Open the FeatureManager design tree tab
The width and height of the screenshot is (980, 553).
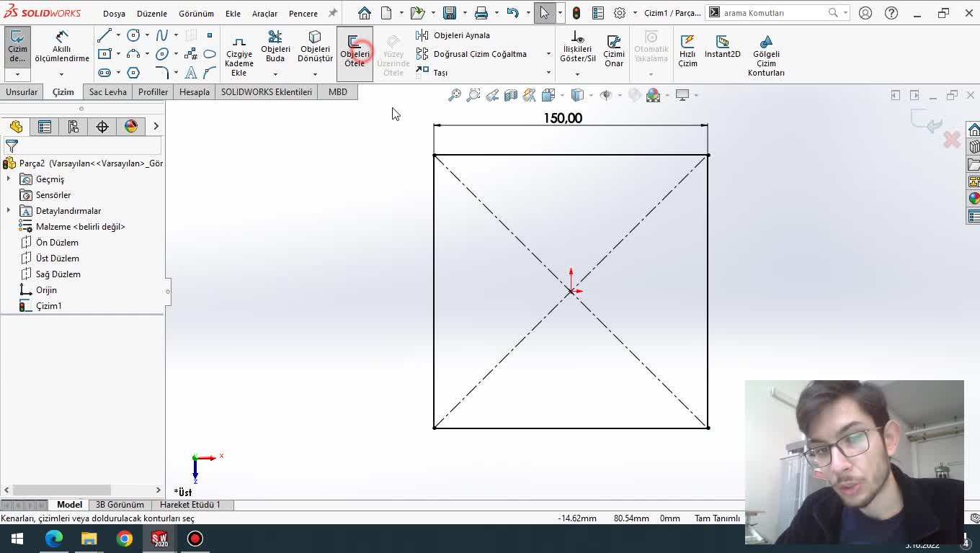16,127
